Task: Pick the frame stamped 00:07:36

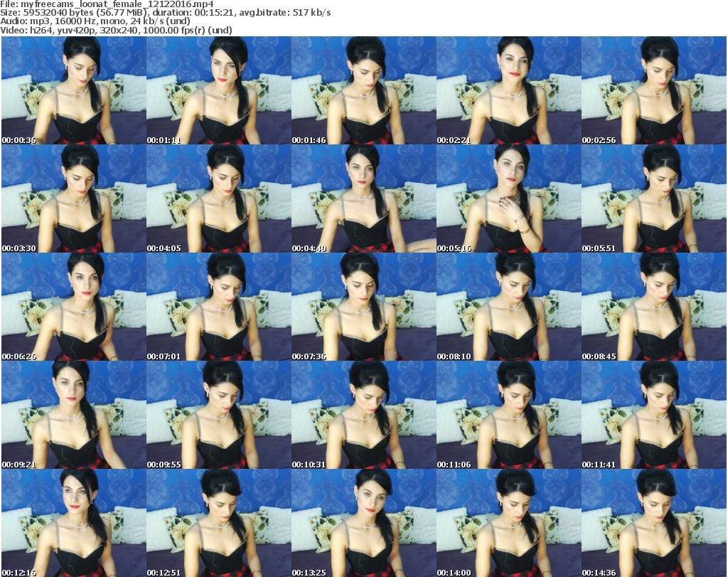Action: click(x=363, y=307)
